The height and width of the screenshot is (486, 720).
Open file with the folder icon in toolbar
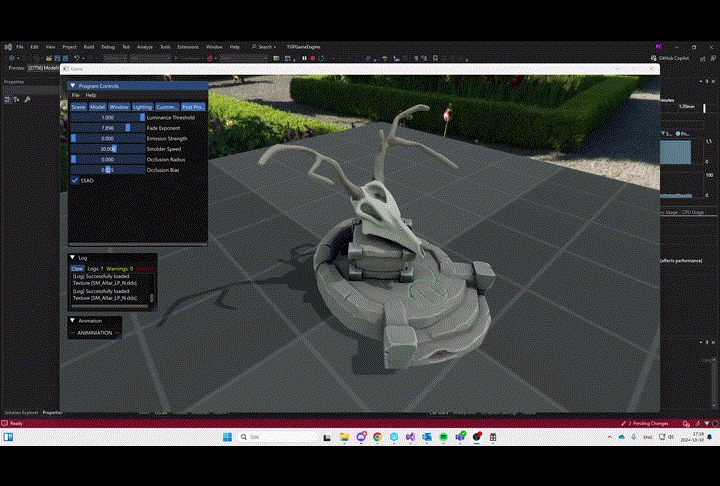pos(49,58)
